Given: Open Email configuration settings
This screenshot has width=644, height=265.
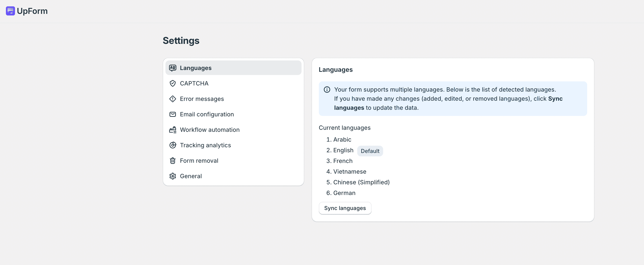Looking at the screenshot, I should 233,115.
